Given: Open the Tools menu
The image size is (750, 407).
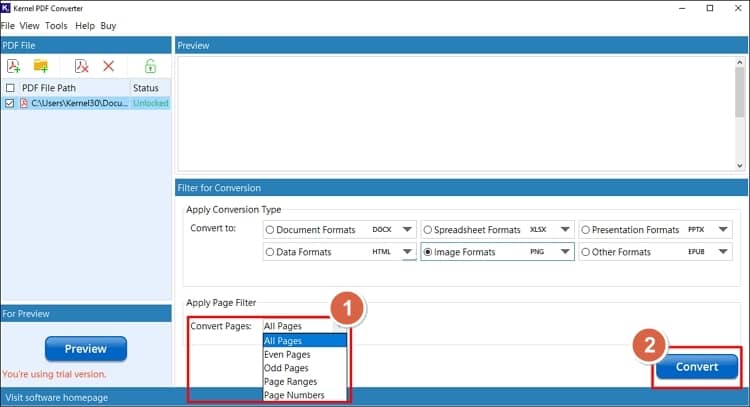Looking at the screenshot, I should pyautogui.click(x=56, y=26).
